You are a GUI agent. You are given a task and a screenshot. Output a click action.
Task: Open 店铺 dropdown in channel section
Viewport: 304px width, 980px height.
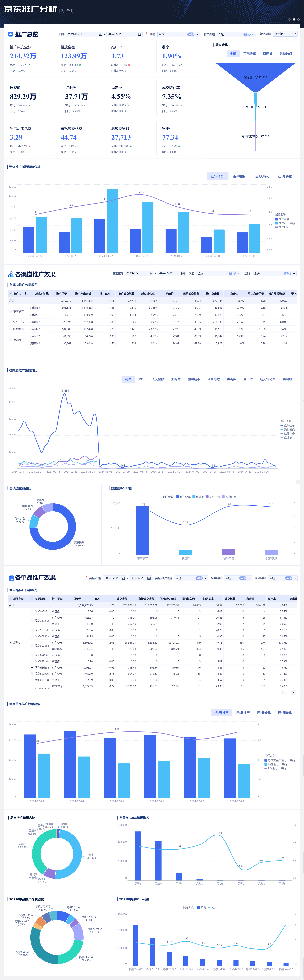[x=275, y=274]
